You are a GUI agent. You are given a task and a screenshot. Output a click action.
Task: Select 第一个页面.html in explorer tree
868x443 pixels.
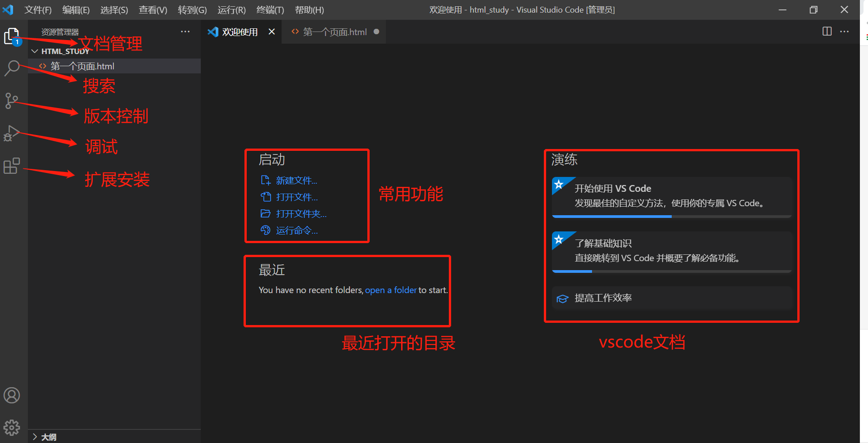coord(114,66)
